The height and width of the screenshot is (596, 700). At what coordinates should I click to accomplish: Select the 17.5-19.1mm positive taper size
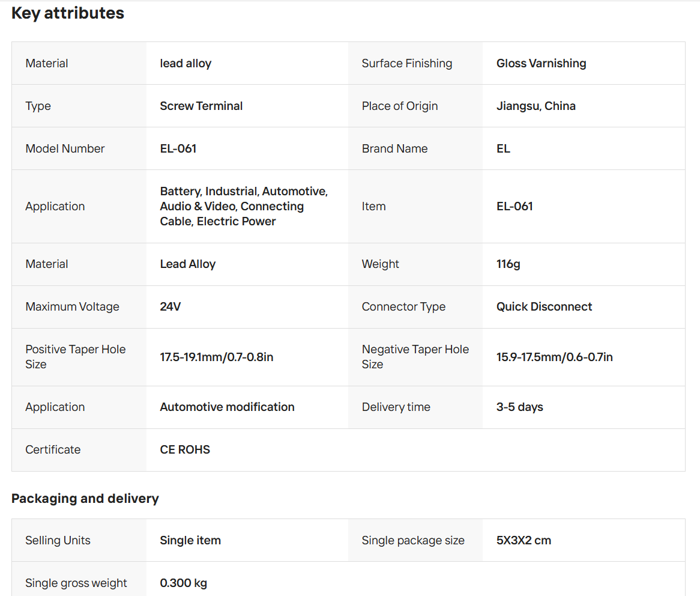[216, 357]
